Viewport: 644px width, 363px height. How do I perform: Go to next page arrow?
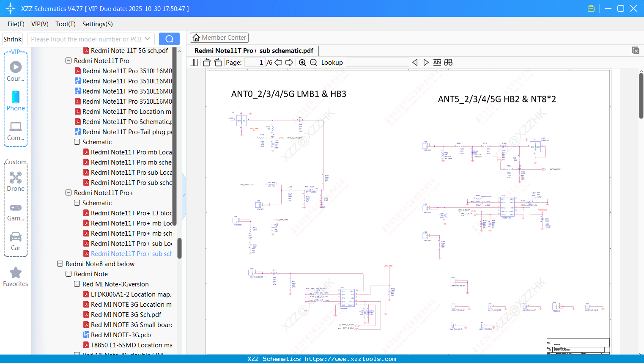point(289,63)
